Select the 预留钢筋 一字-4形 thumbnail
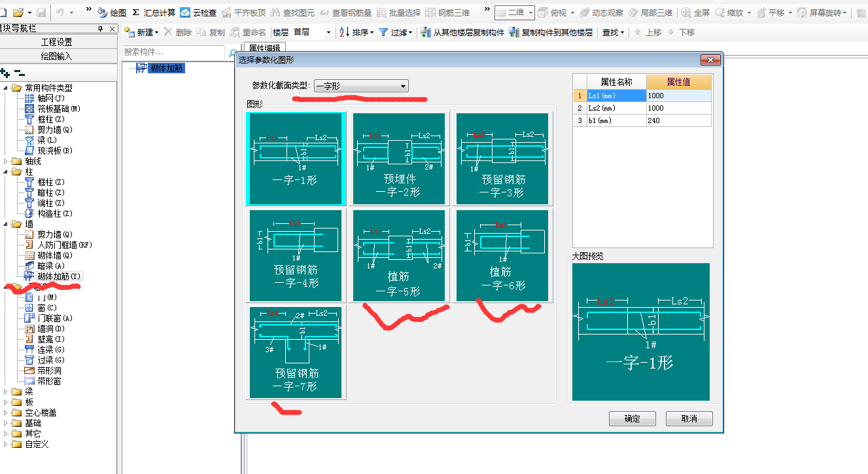The height and width of the screenshot is (474, 868). pos(296,255)
